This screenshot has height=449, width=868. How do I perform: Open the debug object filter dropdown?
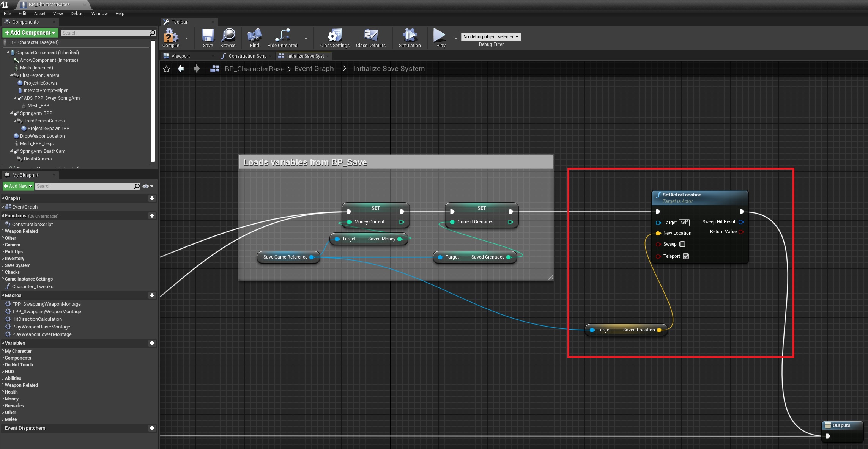pyautogui.click(x=491, y=37)
